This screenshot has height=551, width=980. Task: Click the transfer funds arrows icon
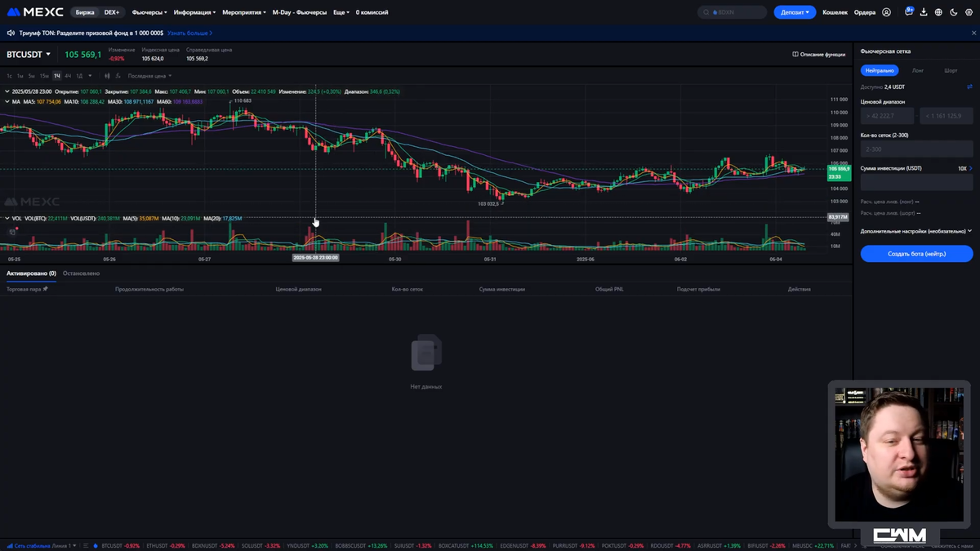pos(969,87)
